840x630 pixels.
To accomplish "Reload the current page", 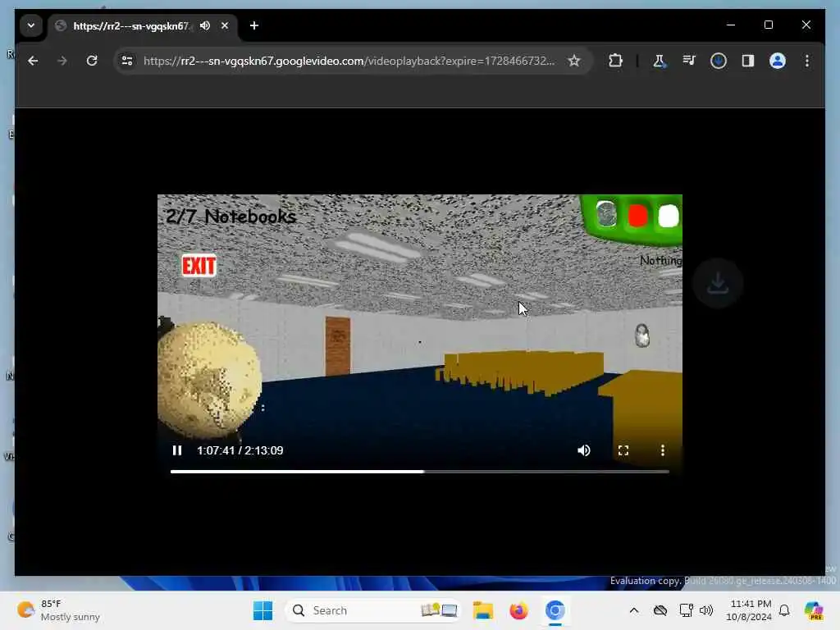I will coord(92,61).
